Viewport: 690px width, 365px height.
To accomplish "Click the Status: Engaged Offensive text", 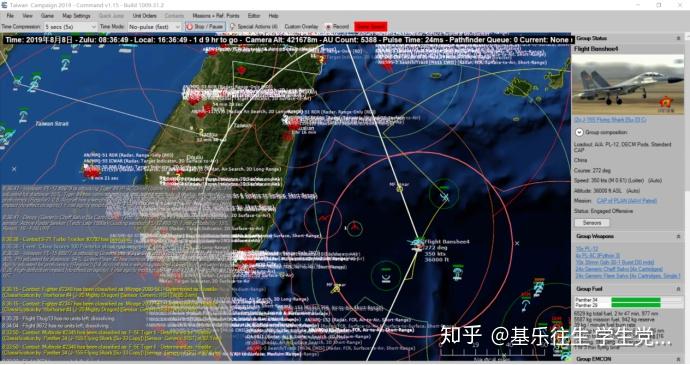I will (603, 211).
